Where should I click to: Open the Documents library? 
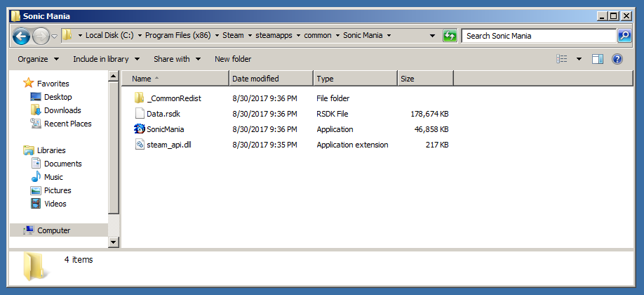(57, 164)
